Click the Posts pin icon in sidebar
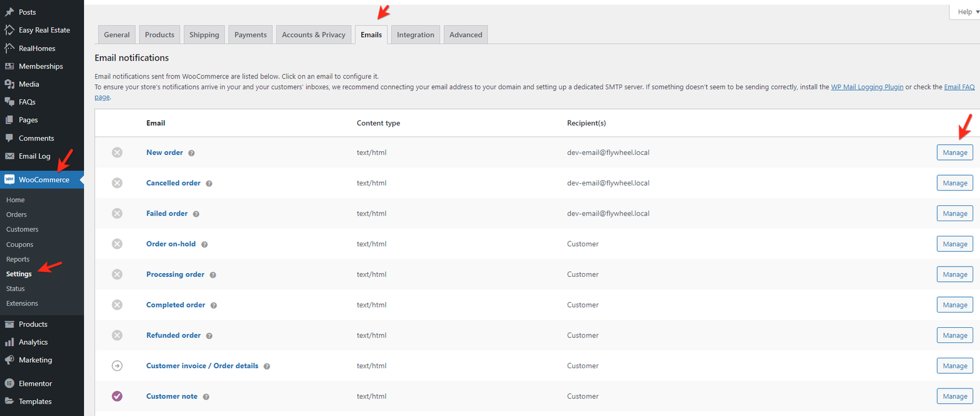 [9, 12]
